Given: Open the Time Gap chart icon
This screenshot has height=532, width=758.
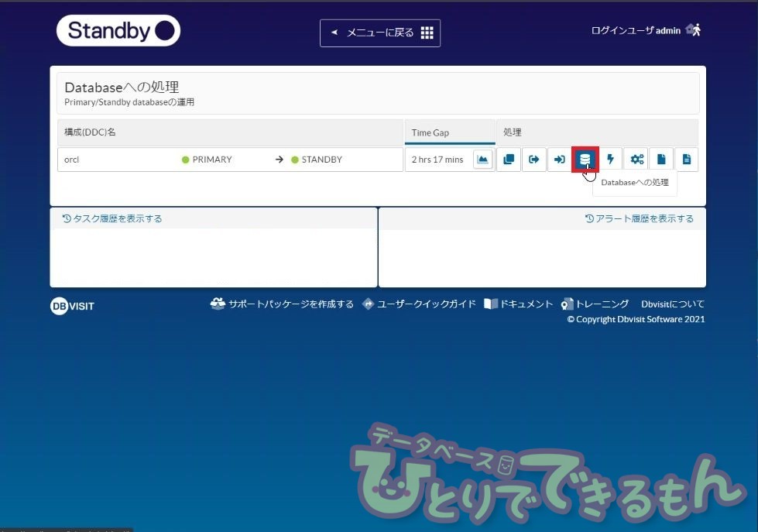Looking at the screenshot, I should pyautogui.click(x=482, y=160).
